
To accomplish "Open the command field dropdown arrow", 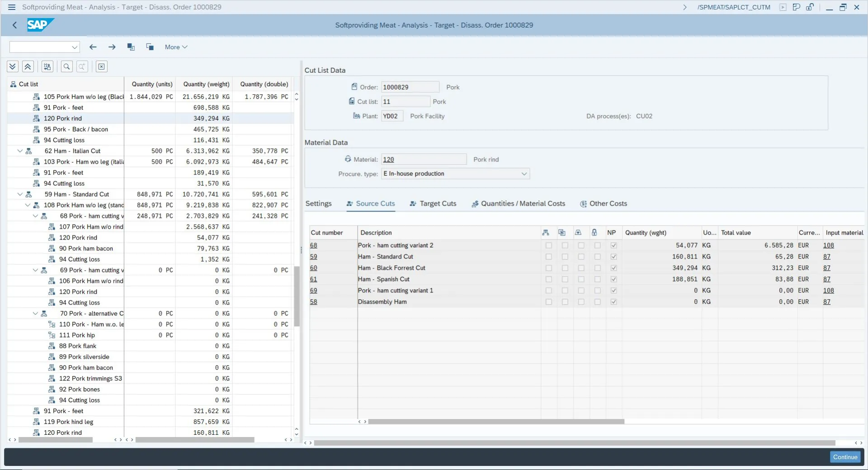I will (75, 47).
